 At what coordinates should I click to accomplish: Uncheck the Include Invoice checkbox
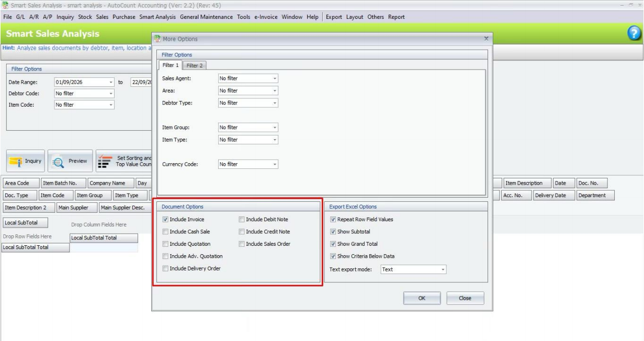166,220
